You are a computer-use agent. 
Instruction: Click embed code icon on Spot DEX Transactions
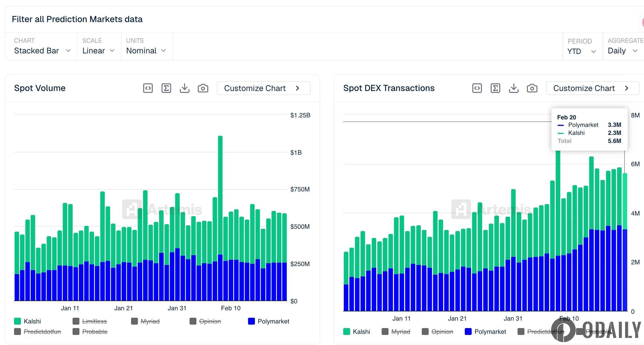click(x=477, y=88)
